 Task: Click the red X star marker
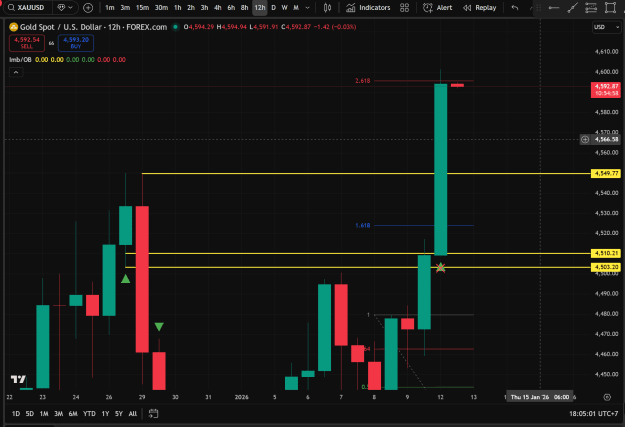[x=440, y=268]
